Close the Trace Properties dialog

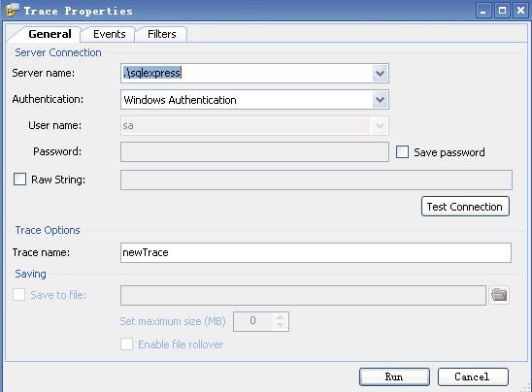click(x=520, y=11)
